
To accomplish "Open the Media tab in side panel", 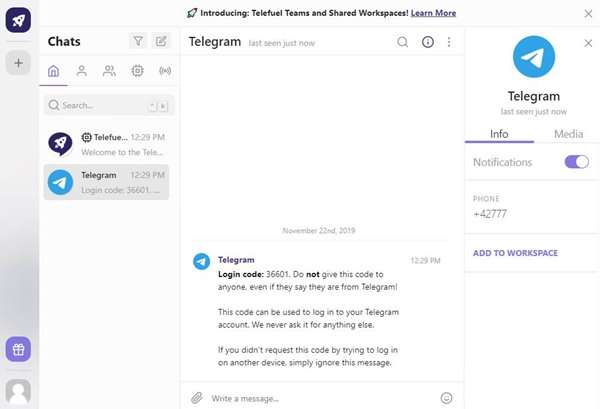I will 569,134.
